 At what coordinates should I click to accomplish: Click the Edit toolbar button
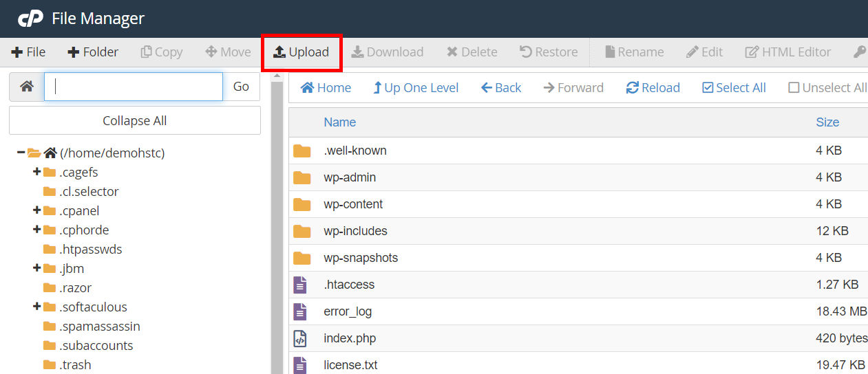pyautogui.click(x=705, y=52)
